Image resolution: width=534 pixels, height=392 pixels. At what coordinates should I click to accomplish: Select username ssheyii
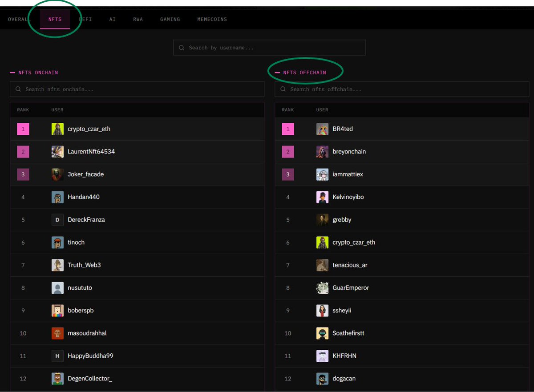click(342, 311)
